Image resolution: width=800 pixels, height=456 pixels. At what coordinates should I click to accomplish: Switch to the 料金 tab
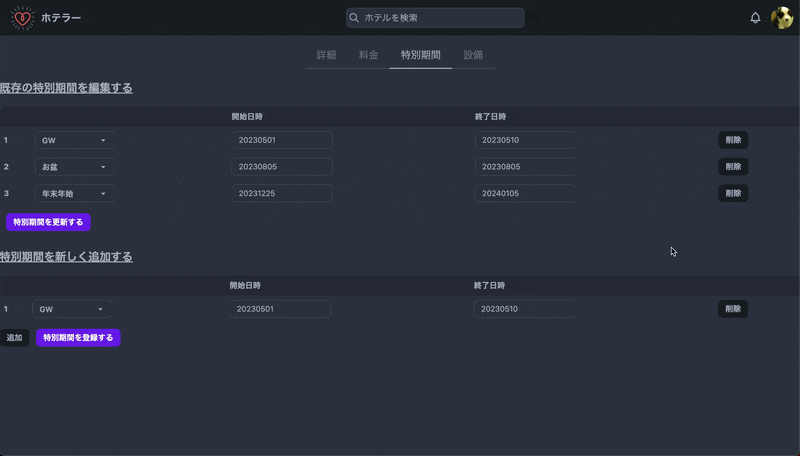click(368, 55)
